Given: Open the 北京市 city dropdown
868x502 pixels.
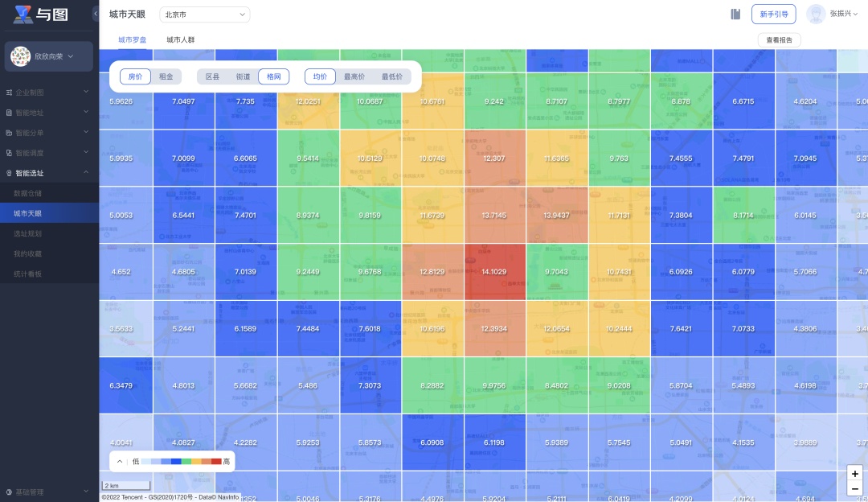Looking at the screenshot, I should click(204, 14).
